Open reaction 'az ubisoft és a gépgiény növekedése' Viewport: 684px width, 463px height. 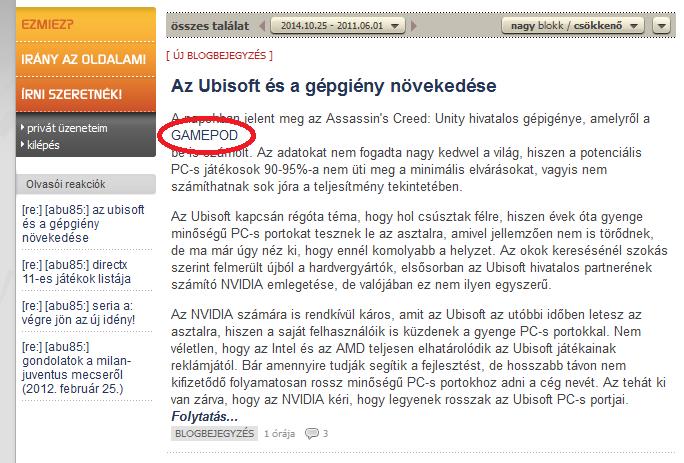click(x=83, y=223)
